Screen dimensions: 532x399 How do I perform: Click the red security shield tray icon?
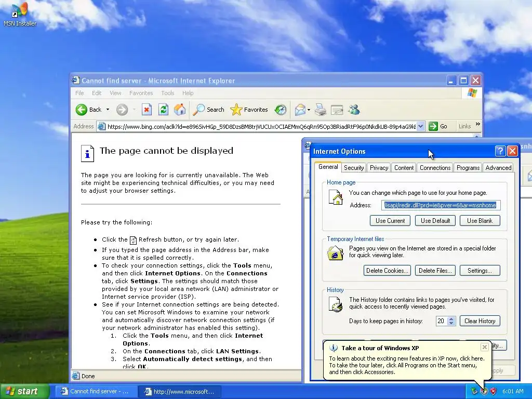point(493,391)
